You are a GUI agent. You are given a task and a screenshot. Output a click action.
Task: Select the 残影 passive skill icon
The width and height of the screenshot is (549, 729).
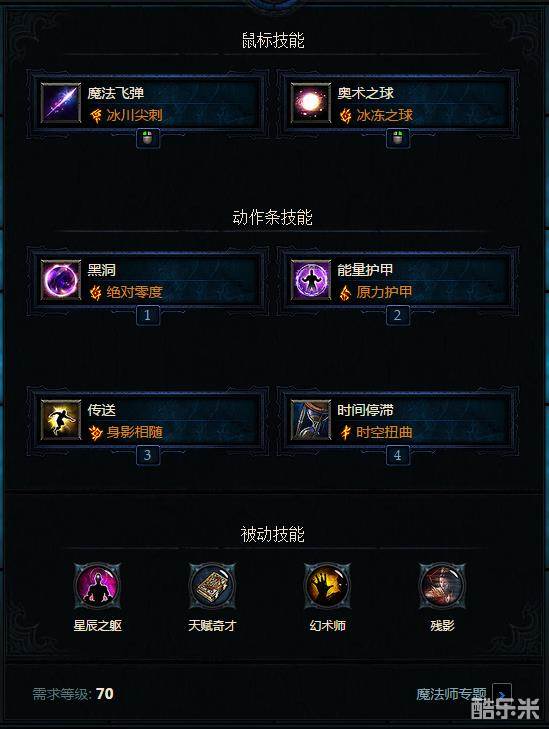pos(442,586)
